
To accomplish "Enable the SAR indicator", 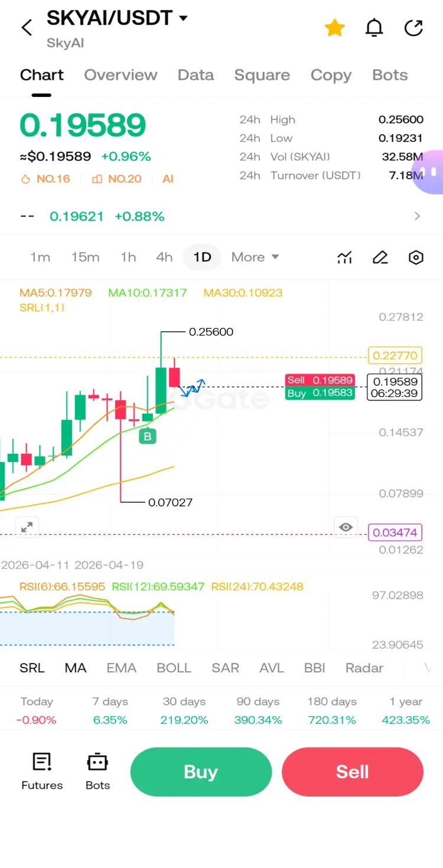I will 225,668.
